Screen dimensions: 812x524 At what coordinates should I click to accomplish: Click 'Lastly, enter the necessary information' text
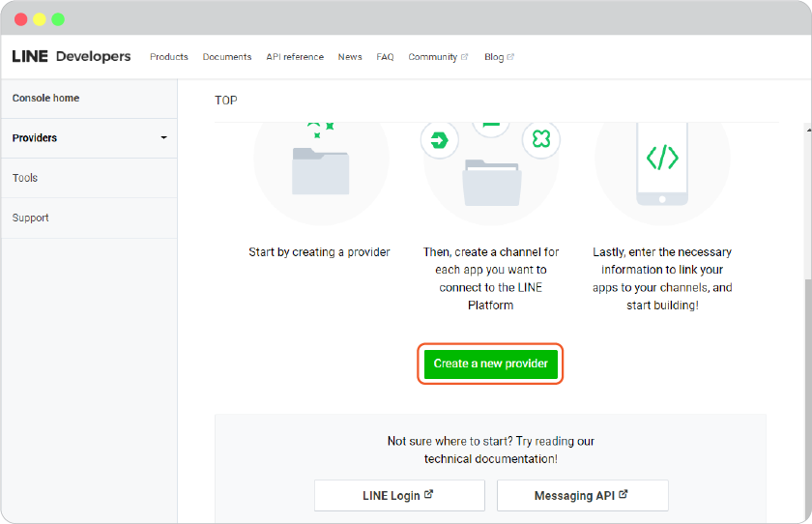click(x=662, y=278)
